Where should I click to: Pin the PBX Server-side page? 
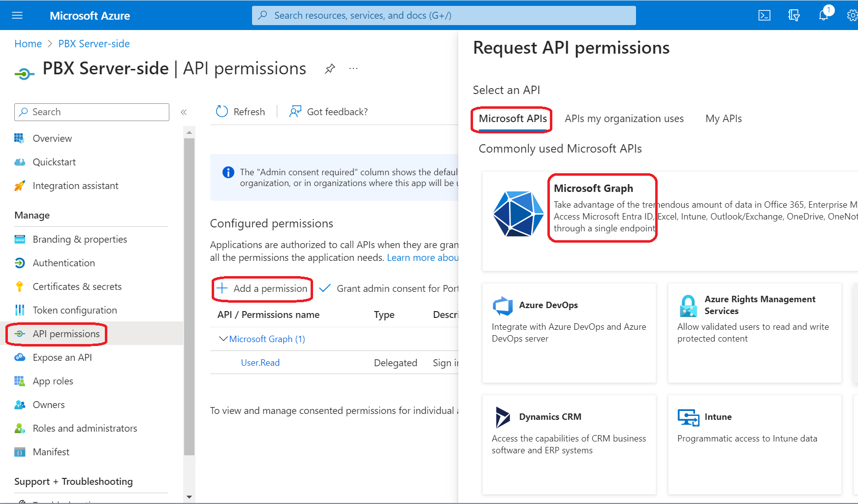pyautogui.click(x=330, y=69)
